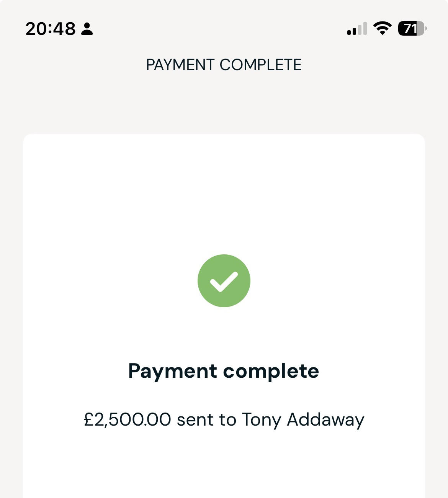Click blank area of white confirmation card
The width and height of the screenshot is (448, 498).
224,192
